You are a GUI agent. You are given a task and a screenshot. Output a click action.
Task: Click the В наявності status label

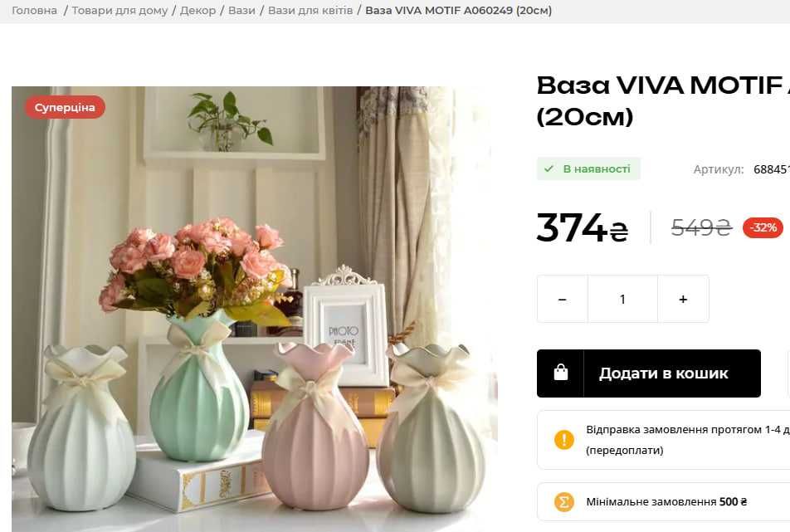(597, 168)
